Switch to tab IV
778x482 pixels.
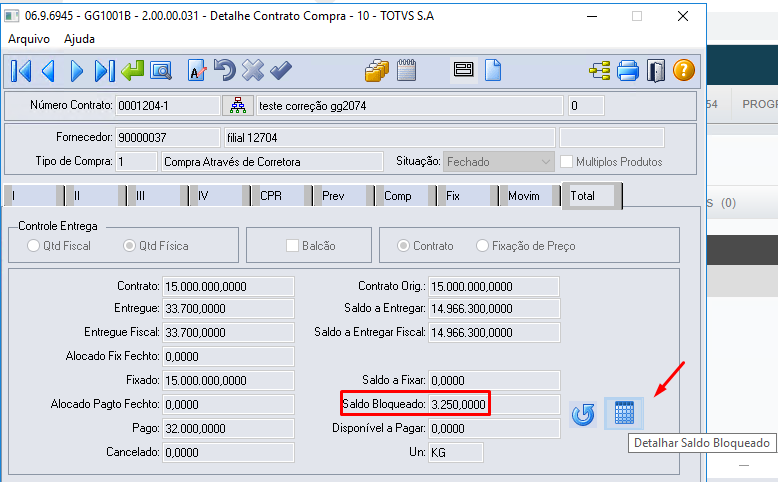[x=219, y=196]
